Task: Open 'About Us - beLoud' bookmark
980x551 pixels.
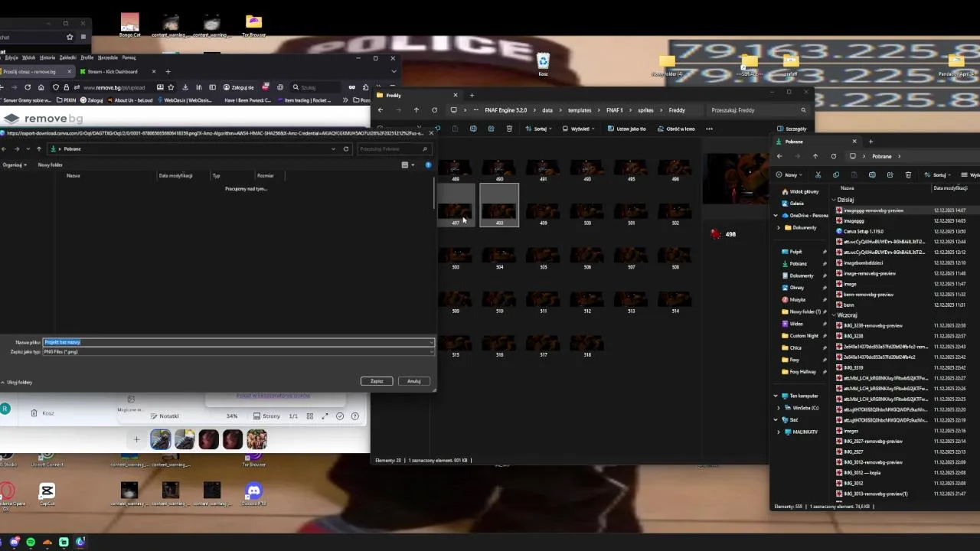Action: click(x=130, y=100)
